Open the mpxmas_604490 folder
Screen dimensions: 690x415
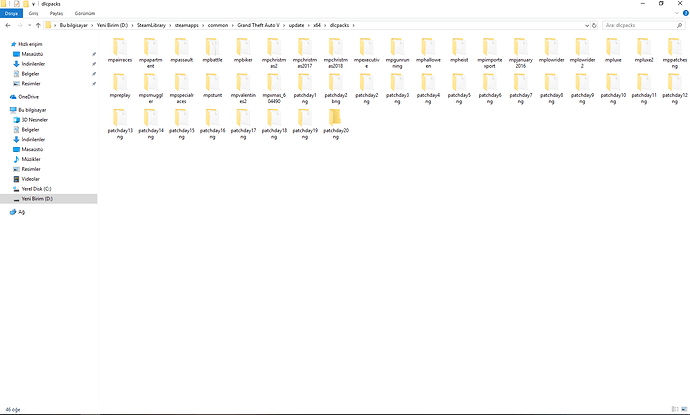[274, 88]
